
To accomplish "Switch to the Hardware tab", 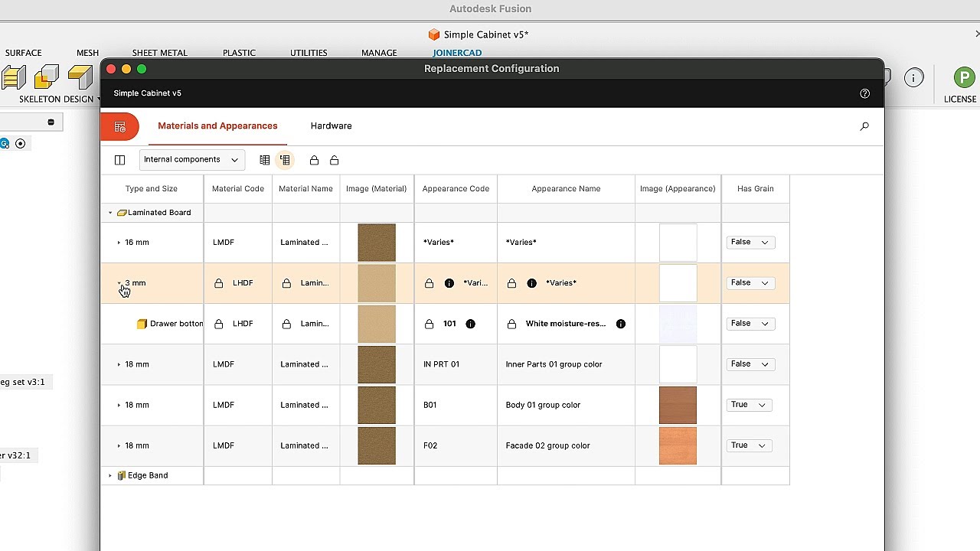I will (x=331, y=126).
